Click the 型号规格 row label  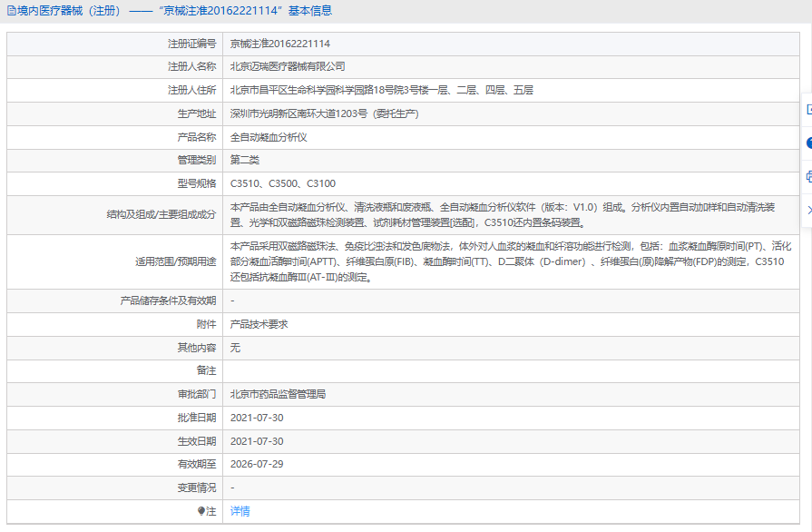coord(197,183)
